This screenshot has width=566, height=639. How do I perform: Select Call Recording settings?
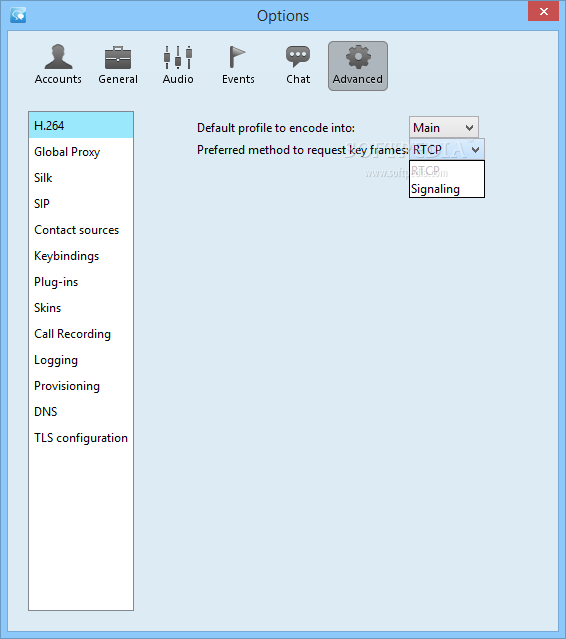[x=81, y=334]
